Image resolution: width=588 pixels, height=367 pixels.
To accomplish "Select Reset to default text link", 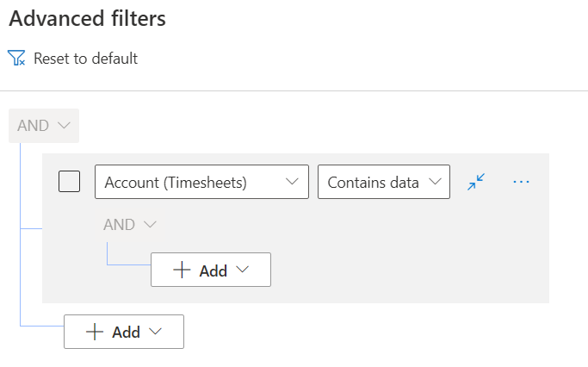I will [85, 59].
